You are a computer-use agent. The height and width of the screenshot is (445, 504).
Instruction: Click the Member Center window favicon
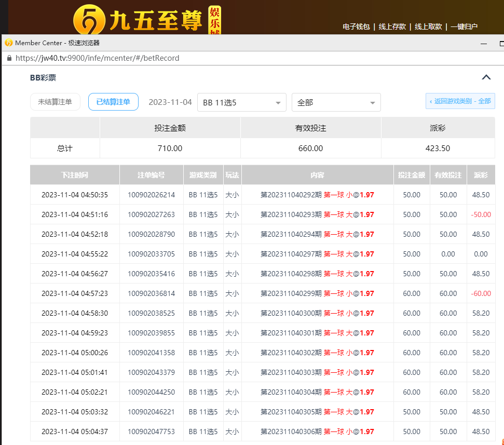(8, 43)
